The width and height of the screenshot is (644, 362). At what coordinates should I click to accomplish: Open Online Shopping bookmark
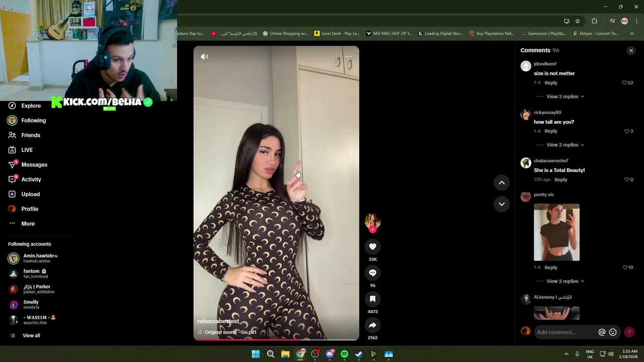(x=285, y=34)
